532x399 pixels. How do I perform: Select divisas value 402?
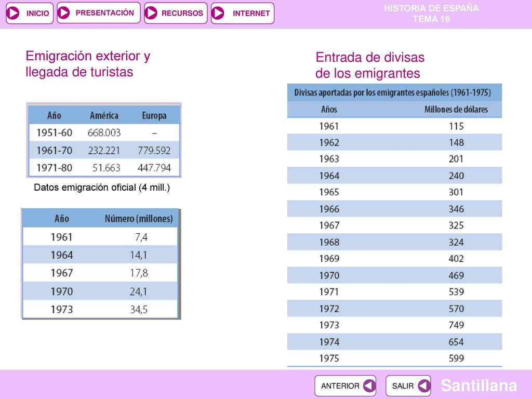click(x=456, y=259)
